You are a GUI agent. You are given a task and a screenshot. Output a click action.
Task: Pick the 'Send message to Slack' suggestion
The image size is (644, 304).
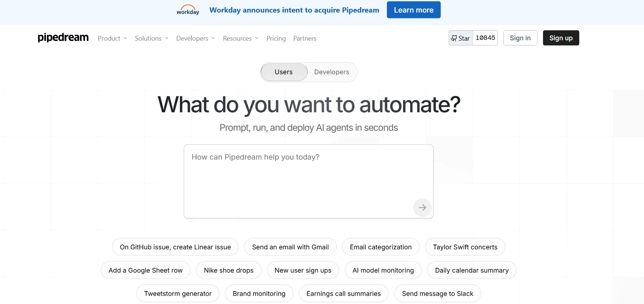click(437, 294)
